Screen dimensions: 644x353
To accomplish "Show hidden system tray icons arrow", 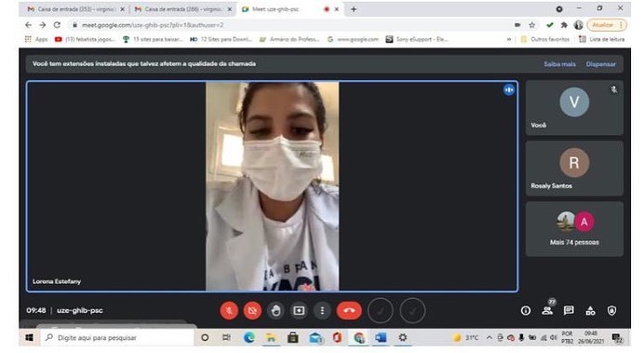I will pos(490,338).
